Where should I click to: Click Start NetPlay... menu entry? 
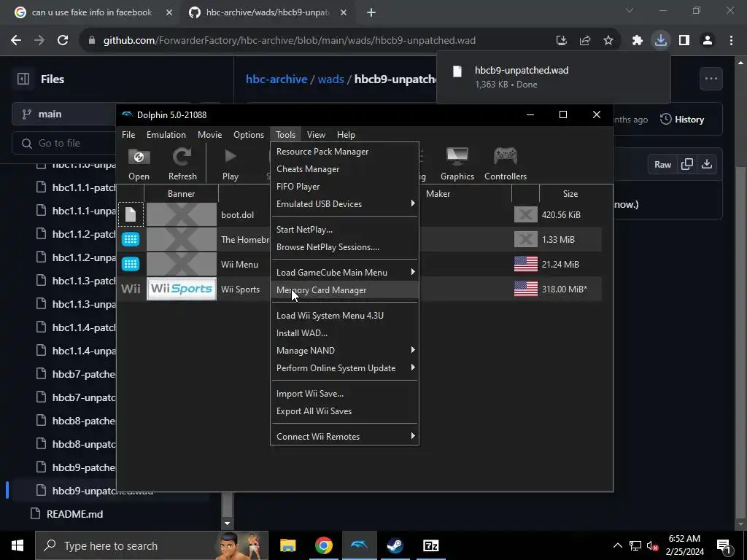pos(344,230)
